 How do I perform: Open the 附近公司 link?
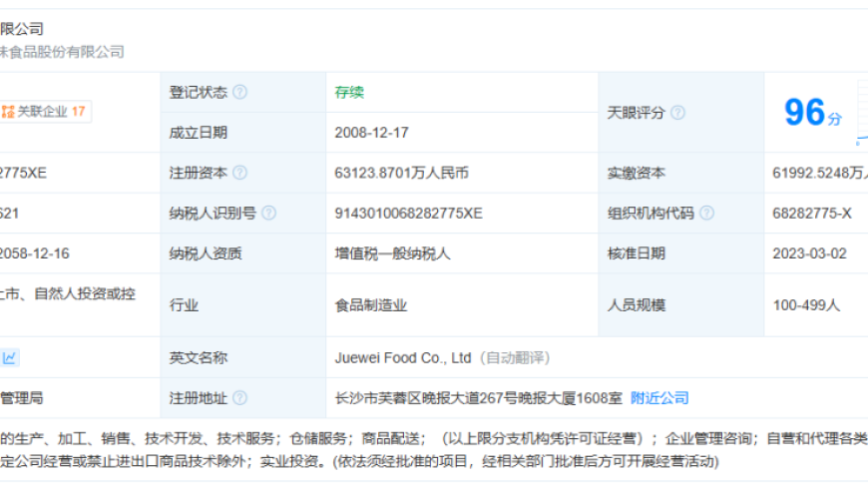tap(659, 398)
